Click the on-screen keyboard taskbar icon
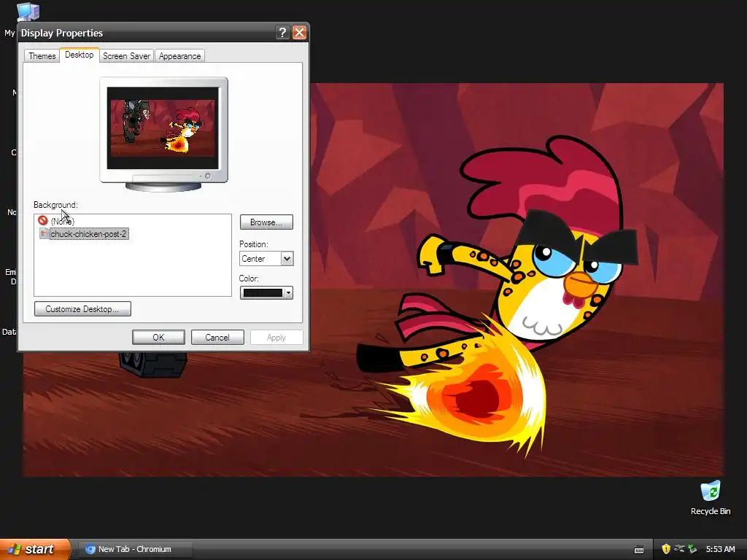747x560 pixels. [639, 550]
